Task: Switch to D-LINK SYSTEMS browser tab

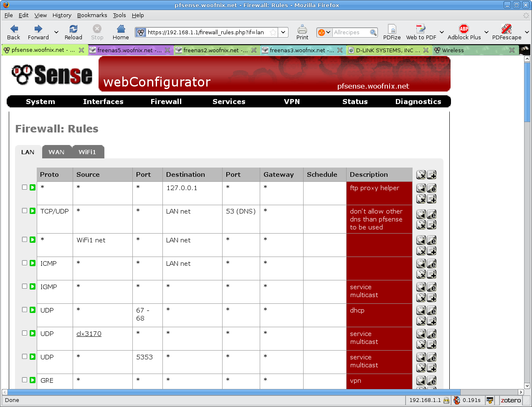Action: tap(388, 50)
